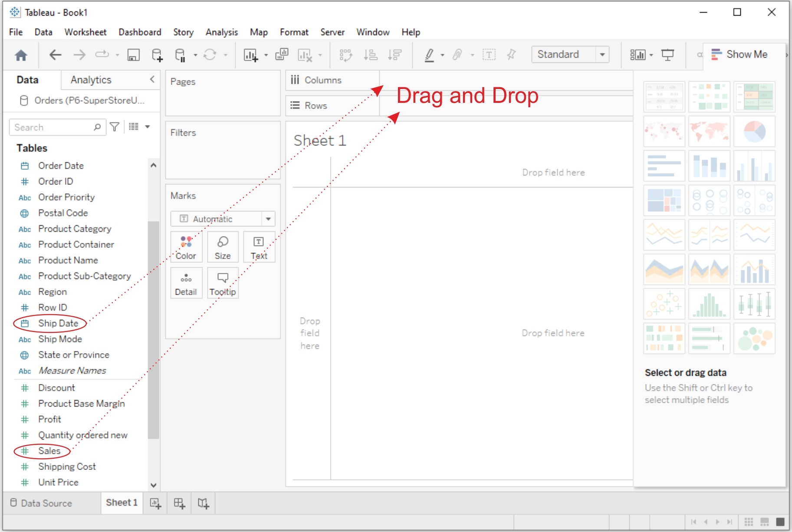Open the Analysis menu

(x=222, y=32)
